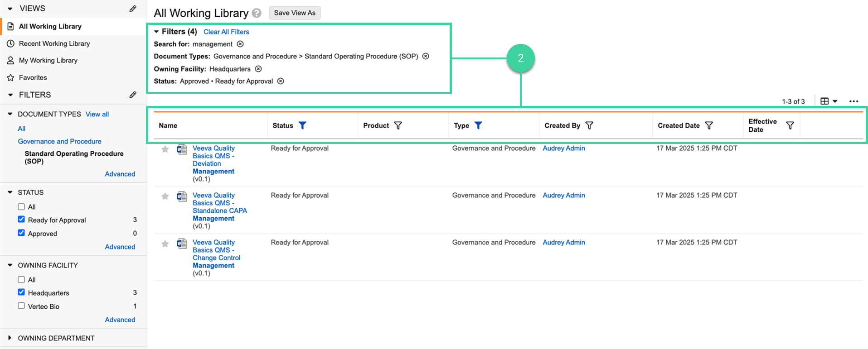This screenshot has height=349, width=868.
Task: Open Favorites view
Action: pos(33,77)
